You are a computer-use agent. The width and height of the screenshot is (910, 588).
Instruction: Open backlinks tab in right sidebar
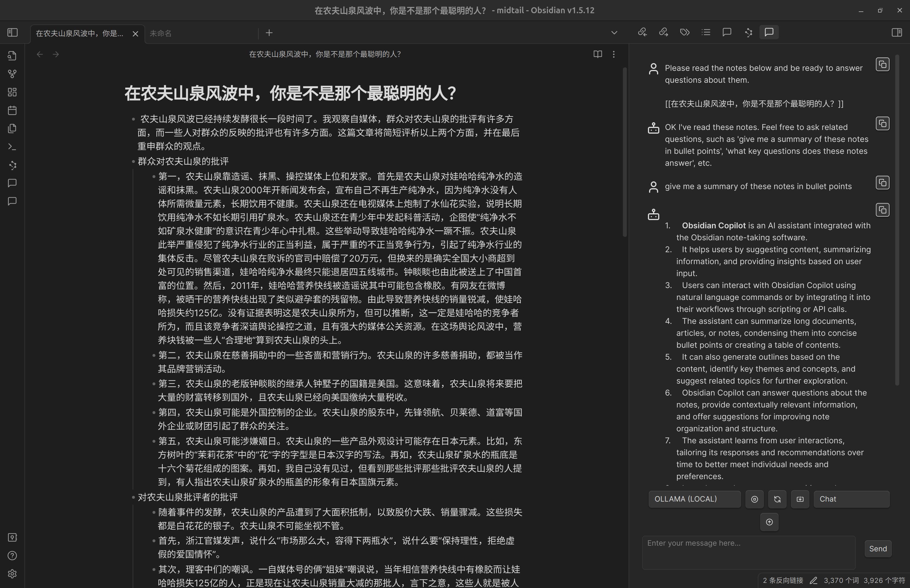click(x=642, y=32)
